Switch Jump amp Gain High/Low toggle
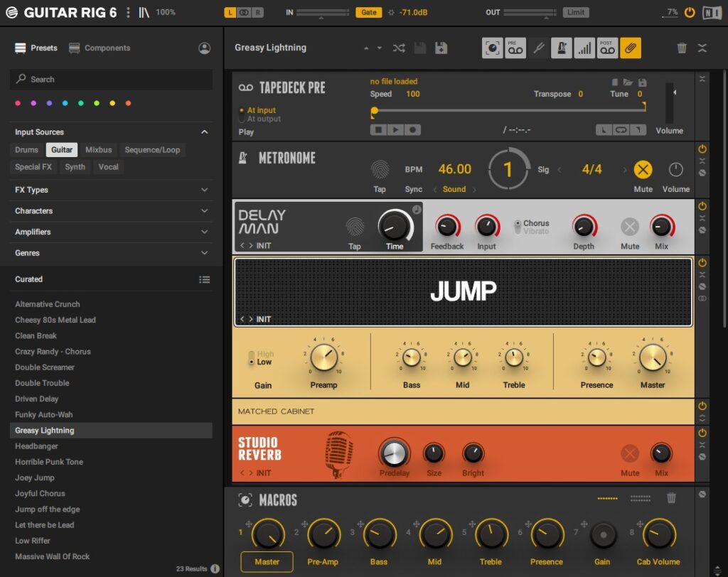Screen dimensions: 728x577 (x=252, y=358)
